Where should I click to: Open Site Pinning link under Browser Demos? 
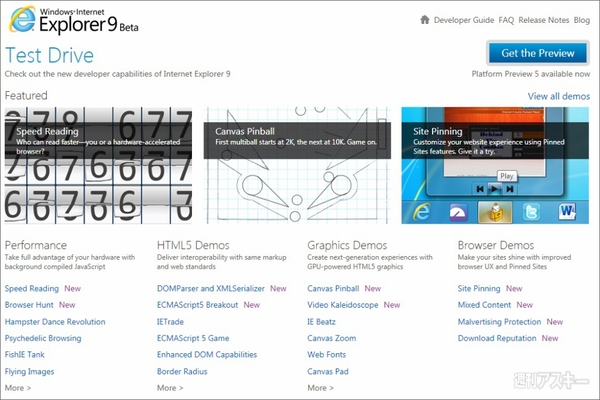pos(479,288)
